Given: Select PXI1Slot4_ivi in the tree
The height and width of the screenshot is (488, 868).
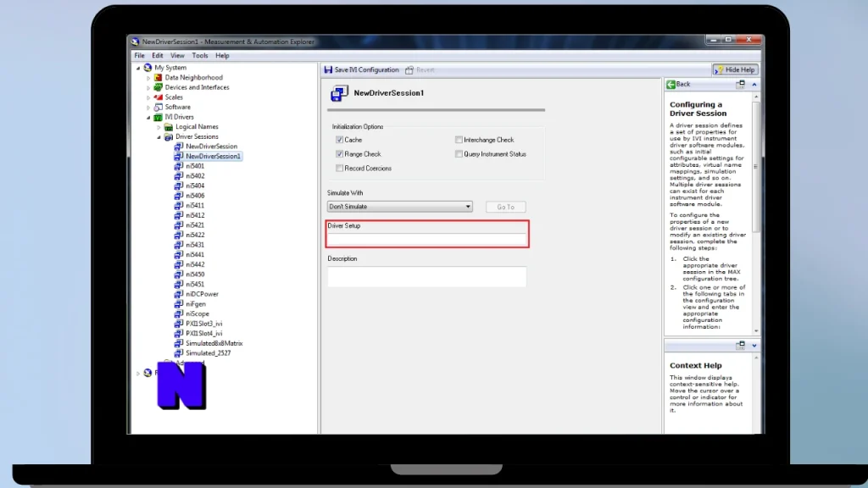Looking at the screenshot, I should coord(203,333).
